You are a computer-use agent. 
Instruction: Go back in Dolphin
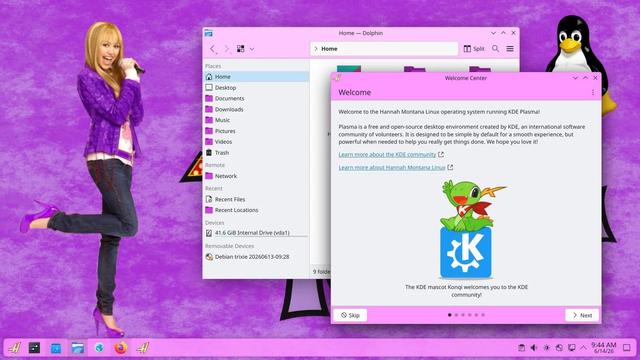coord(212,49)
